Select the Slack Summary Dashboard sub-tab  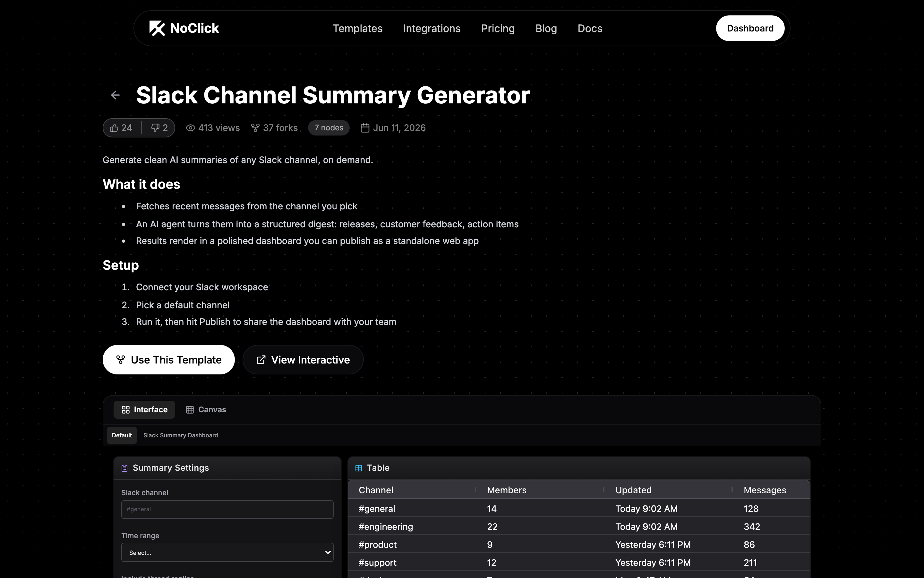(x=181, y=435)
